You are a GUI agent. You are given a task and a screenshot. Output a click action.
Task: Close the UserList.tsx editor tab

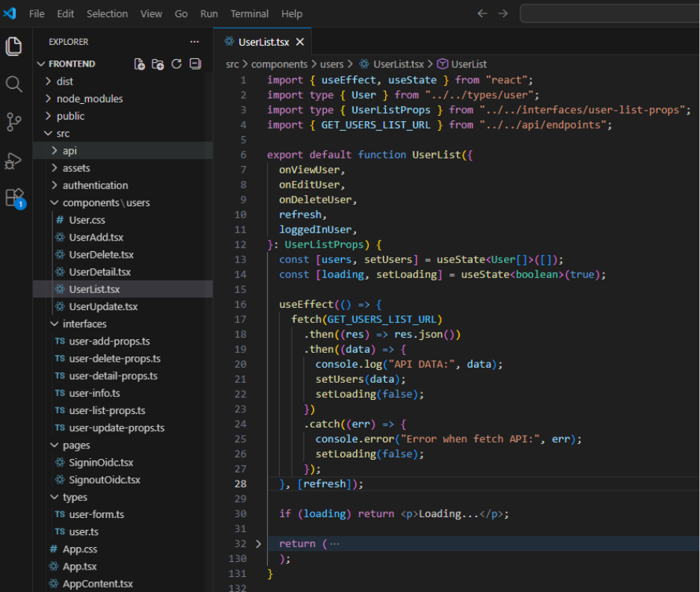click(x=300, y=43)
